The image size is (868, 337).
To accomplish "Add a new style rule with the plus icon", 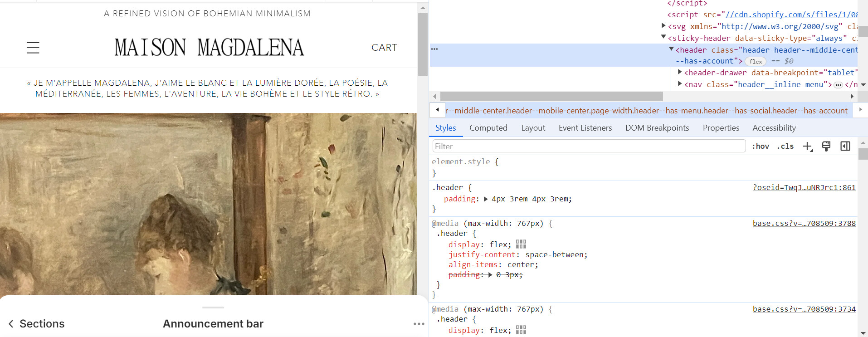I will click(x=808, y=146).
